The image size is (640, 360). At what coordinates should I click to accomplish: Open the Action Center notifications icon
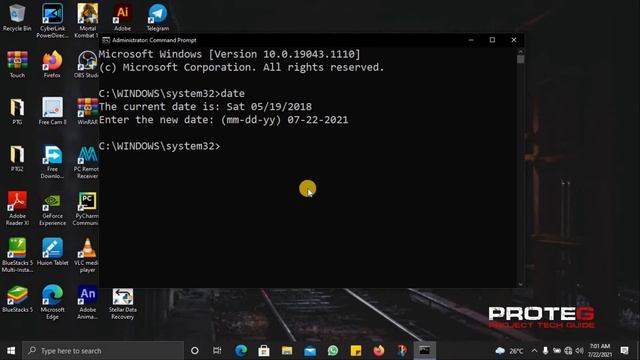[624, 351]
